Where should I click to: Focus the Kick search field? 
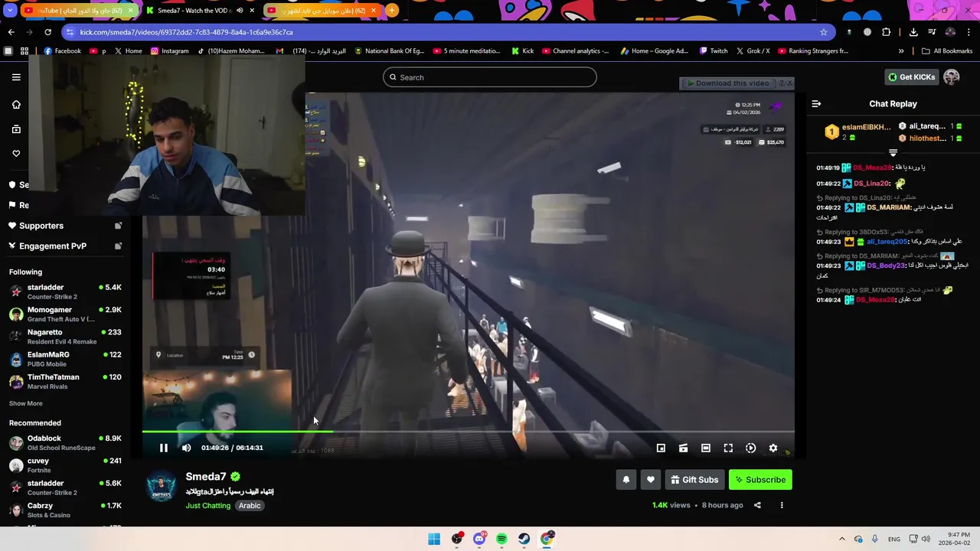pos(490,77)
